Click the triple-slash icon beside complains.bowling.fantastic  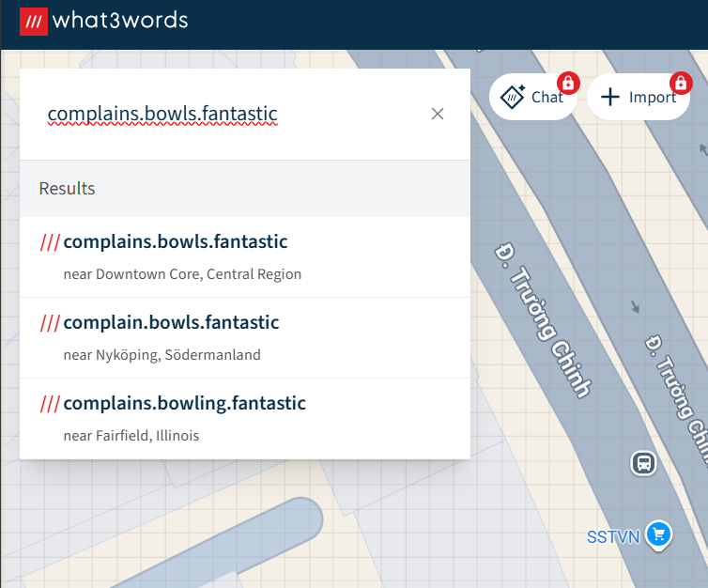point(50,404)
